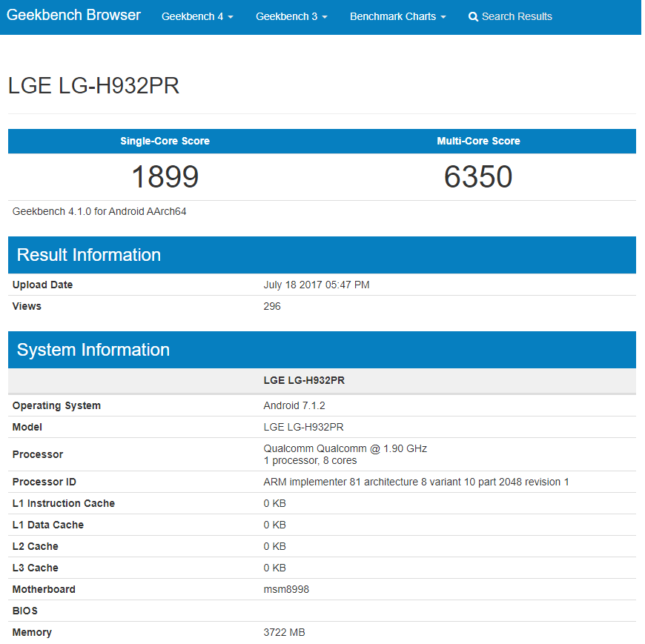
Task: Expand the Geekbench 3 dropdown menu
Action: click(291, 16)
